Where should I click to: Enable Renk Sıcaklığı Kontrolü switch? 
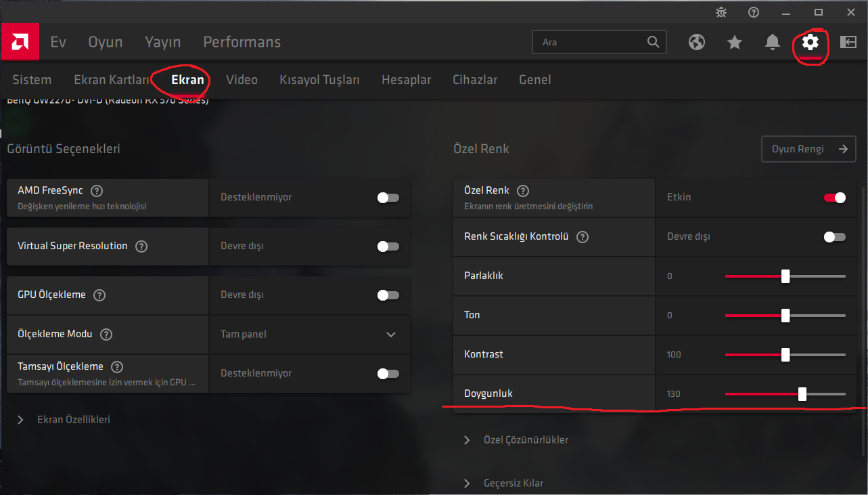pyautogui.click(x=835, y=237)
